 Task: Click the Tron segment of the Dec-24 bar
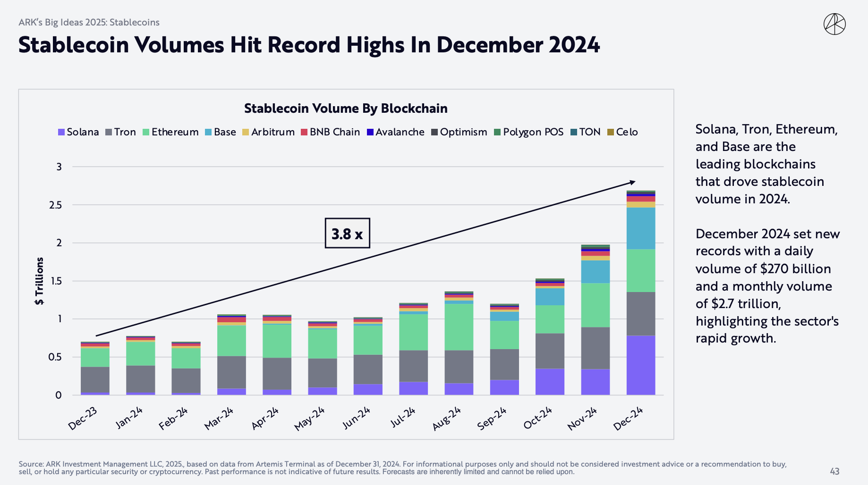(641, 314)
